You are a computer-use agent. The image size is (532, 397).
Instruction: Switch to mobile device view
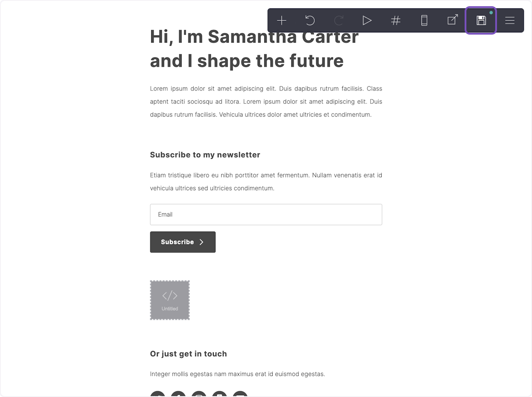[424, 20]
